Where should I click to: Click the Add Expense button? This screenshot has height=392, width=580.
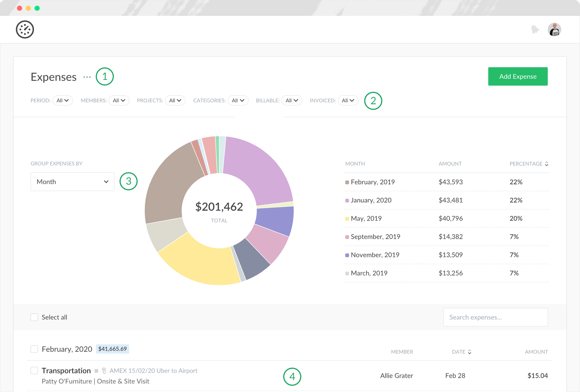click(x=518, y=76)
